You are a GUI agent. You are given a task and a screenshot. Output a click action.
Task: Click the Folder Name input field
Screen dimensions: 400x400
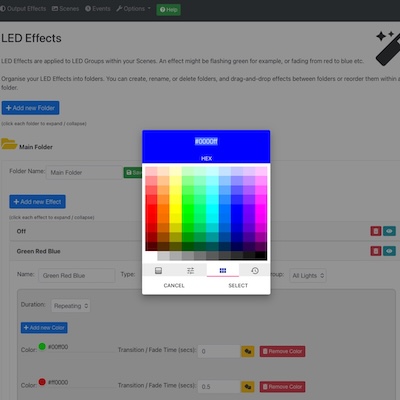(84, 172)
